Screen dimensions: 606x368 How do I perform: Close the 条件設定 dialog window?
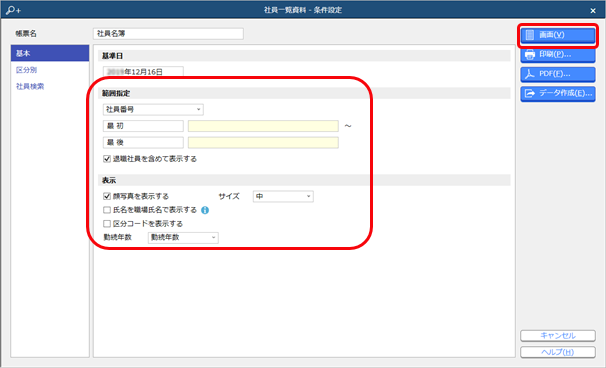click(593, 10)
